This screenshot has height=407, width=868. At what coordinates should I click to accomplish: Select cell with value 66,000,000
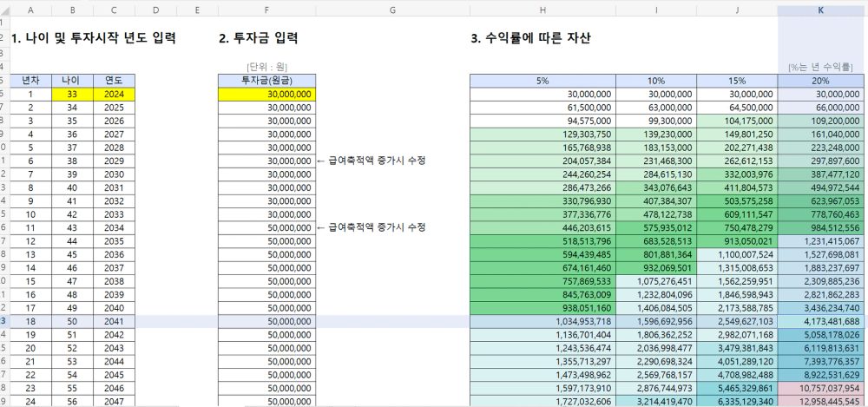[x=821, y=108]
